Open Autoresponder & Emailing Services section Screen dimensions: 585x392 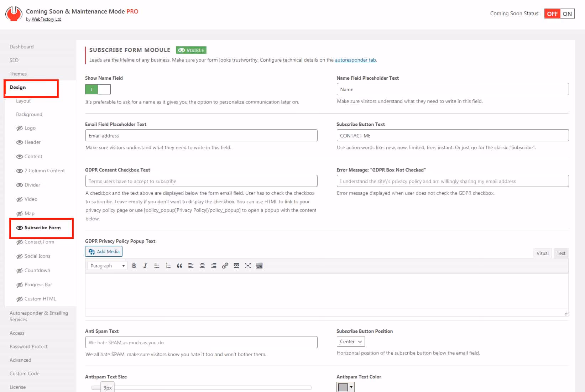point(39,316)
